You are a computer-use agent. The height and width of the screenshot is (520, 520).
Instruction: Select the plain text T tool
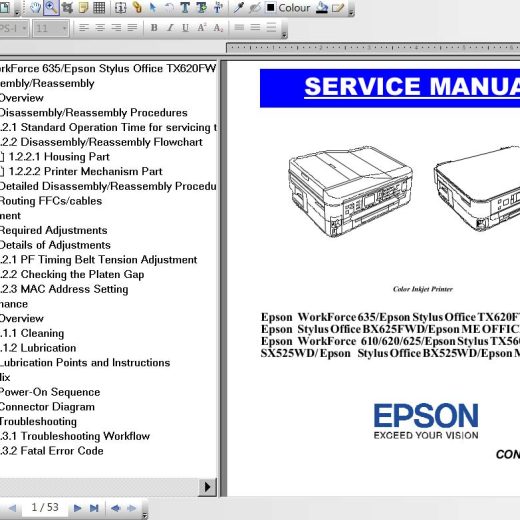pyautogui.click(x=185, y=8)
